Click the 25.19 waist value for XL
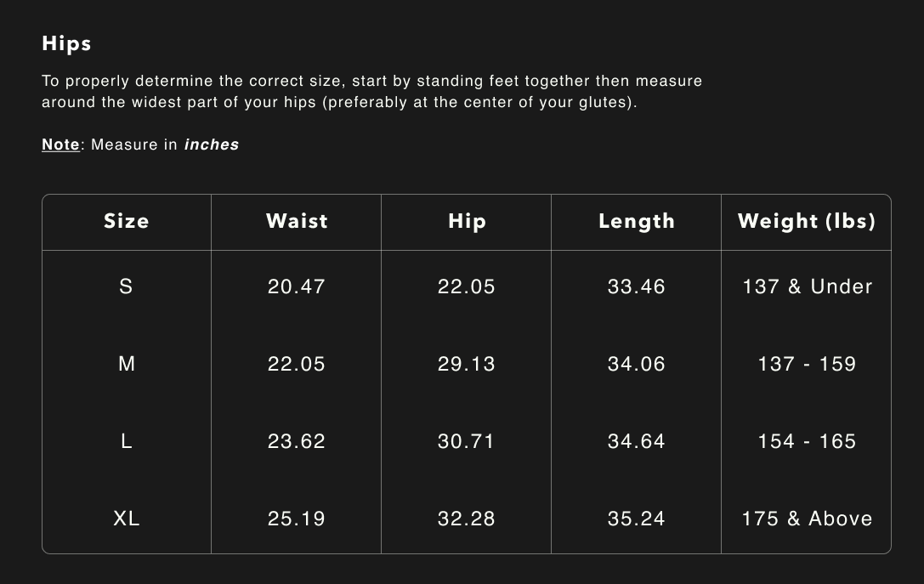This screenshot has width=924, height=584. (297, 519)
